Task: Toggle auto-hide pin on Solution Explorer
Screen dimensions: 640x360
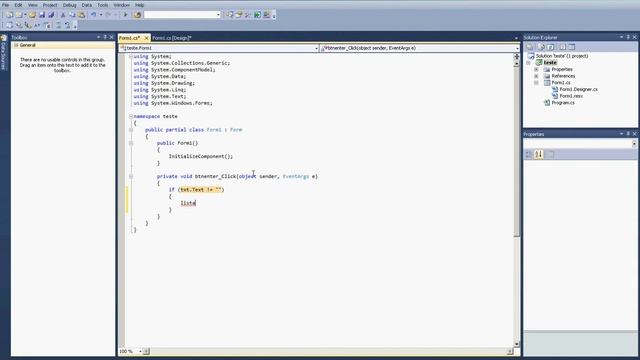Action: [628, 37]
